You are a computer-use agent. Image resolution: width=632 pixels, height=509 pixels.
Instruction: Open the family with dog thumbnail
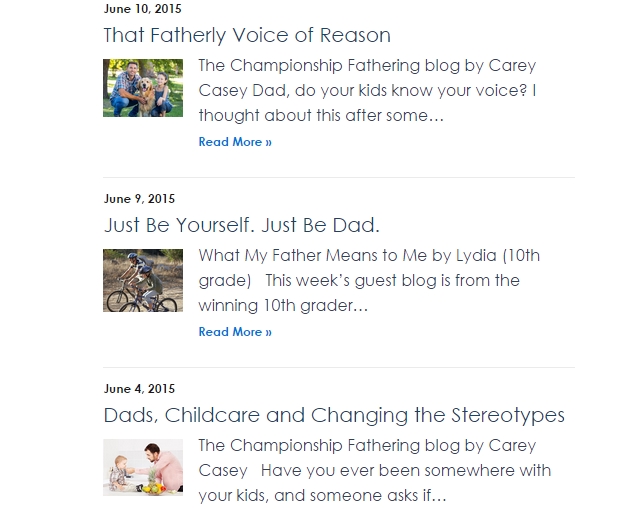point(143,88)
